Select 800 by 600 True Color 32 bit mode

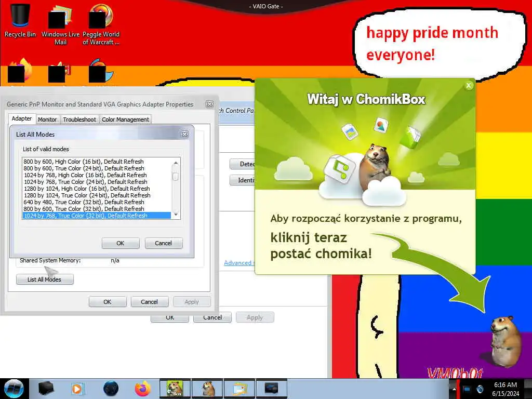click(x=96, y=209)
